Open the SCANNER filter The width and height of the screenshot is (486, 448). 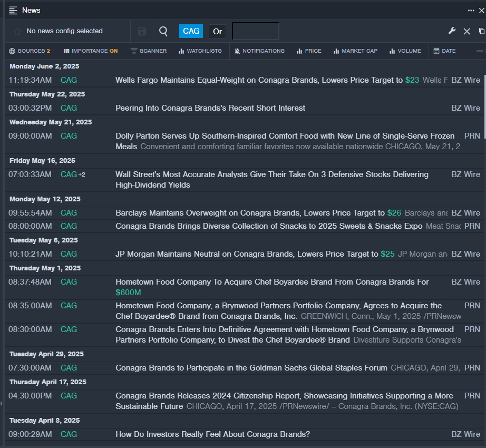pyautogui.click(x=149, y=51)
